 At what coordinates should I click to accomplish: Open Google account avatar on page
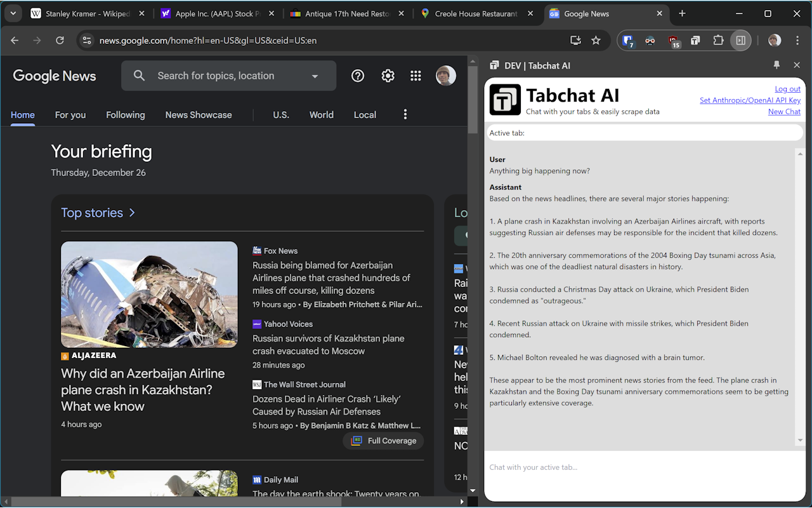(446, 76)
